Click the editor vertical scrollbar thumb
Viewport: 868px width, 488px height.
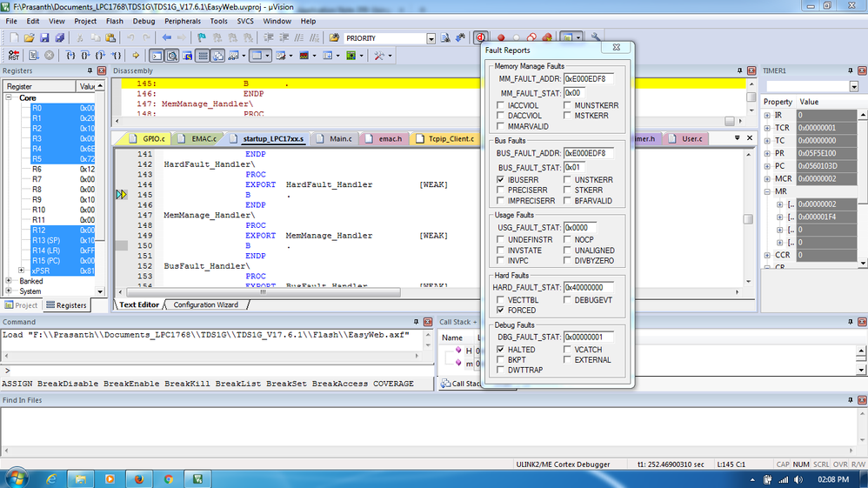click(748, 219)
